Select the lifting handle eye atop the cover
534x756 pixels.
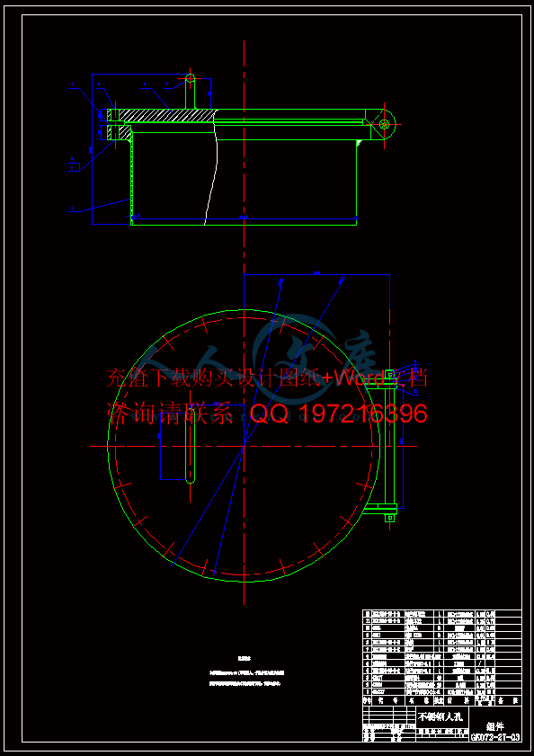(x=190, y=78)
